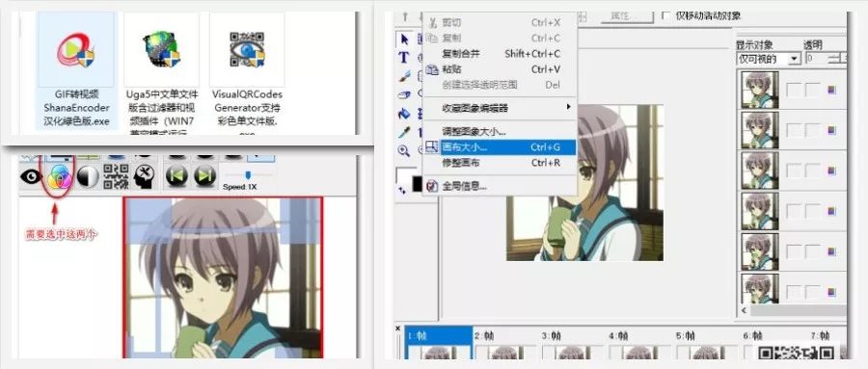Enable the RGB color circles option

click(59, 177)
